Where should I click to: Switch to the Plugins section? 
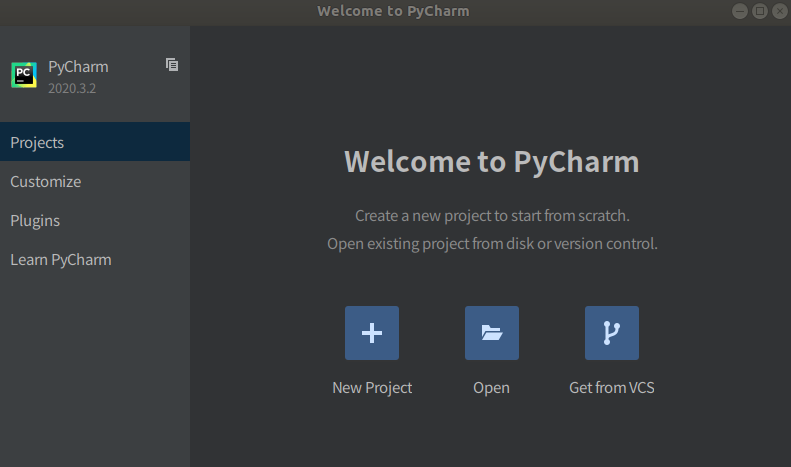pos(95,220)
